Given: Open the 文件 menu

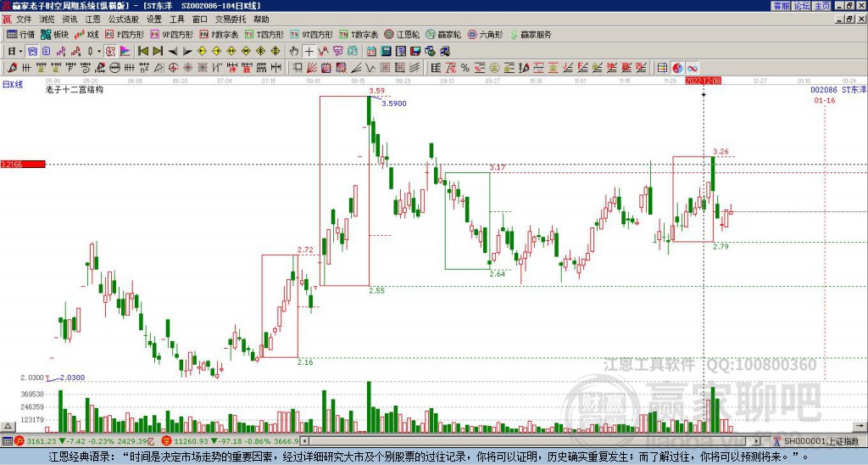Looking at the screenshot, I should [24, 20].
